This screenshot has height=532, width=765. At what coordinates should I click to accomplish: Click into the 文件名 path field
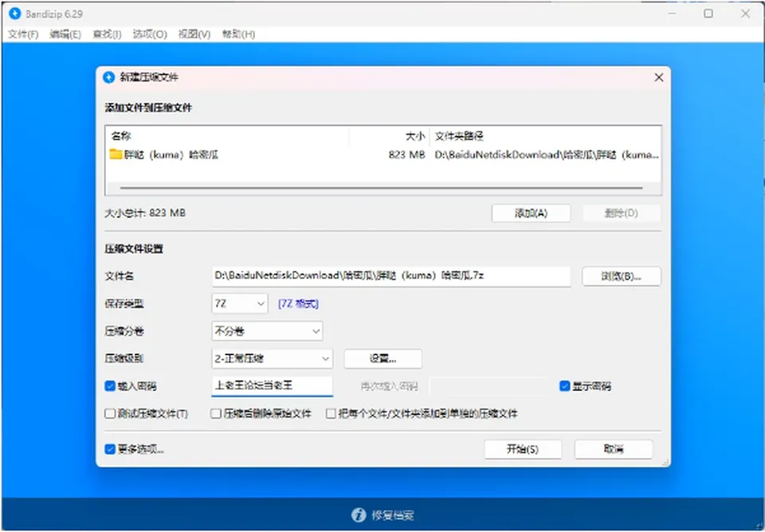point(390,276)
